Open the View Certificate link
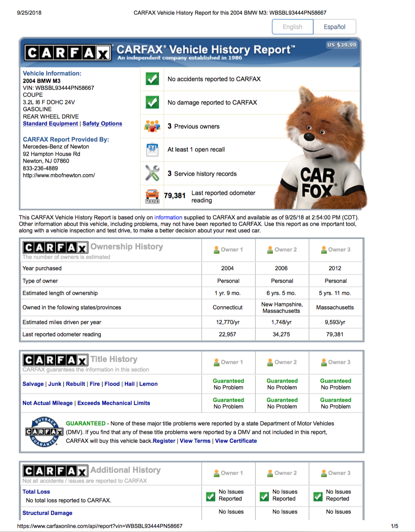The image size is (415, 532). (x=236, y=441)
